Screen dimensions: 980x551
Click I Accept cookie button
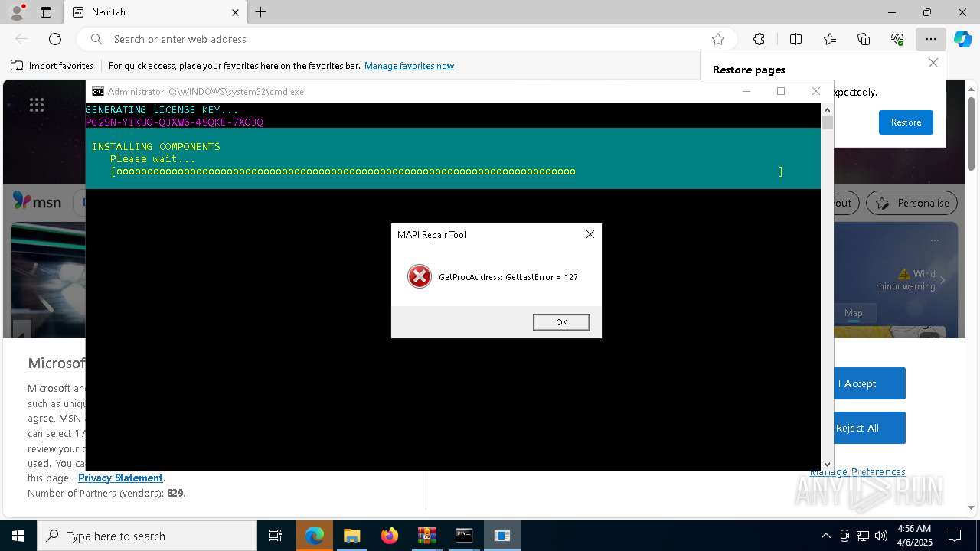857,383
